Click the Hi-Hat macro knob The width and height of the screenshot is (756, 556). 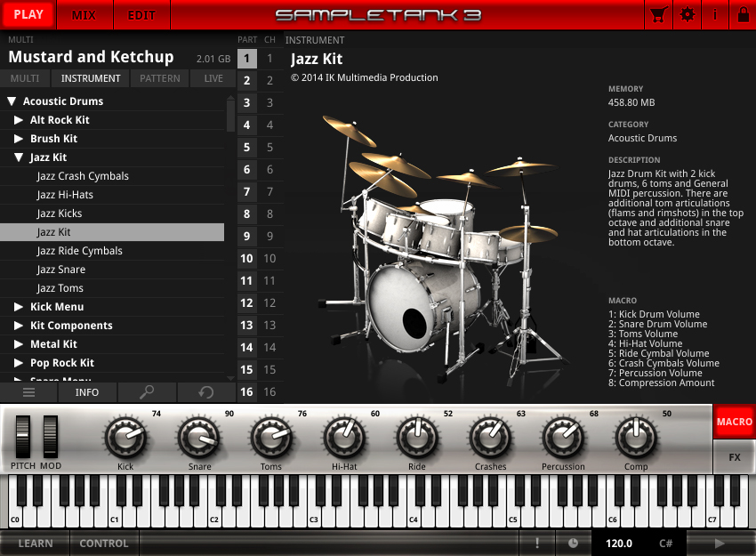[344, 438]
